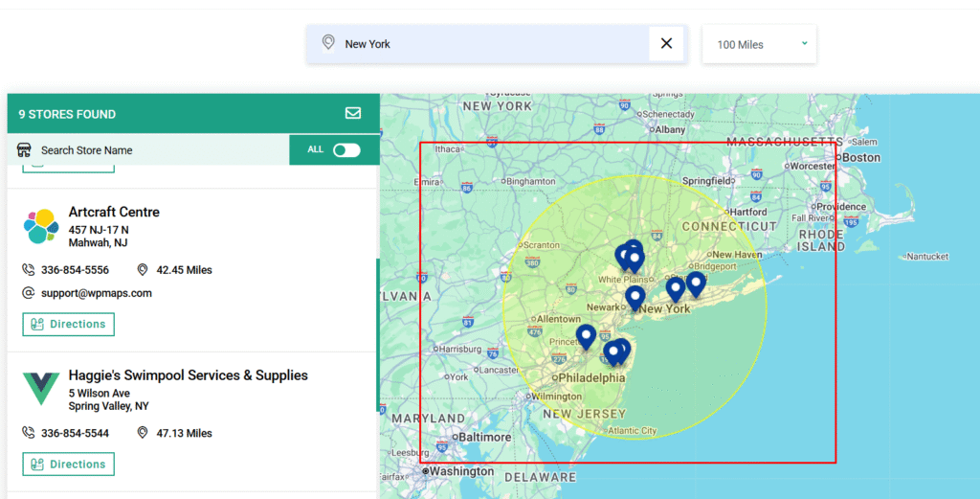Toggle the ALL switch
Screen dimensions: 980x499
[346, 150]
